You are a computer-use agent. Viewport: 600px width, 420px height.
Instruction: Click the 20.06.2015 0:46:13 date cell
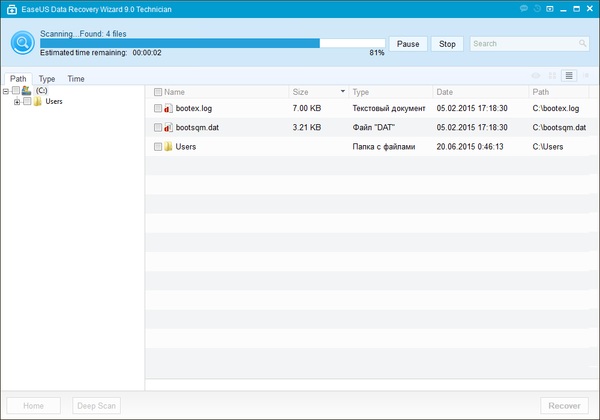tap(470, 147)
